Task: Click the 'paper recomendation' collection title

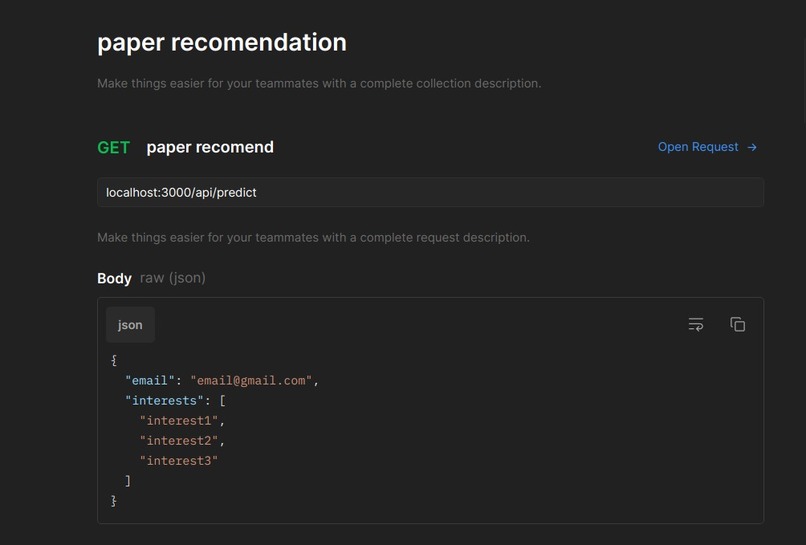Action: pos(222,42)
